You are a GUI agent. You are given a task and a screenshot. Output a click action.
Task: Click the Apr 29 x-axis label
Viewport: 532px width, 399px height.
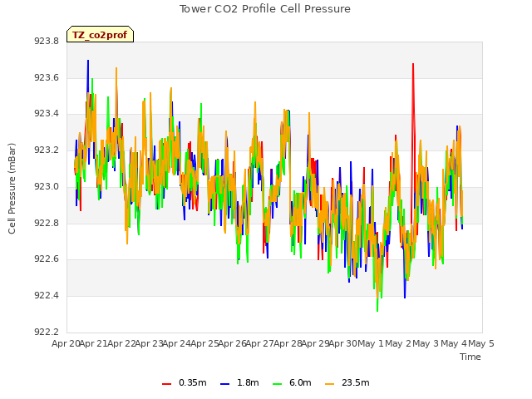[316, 343]
